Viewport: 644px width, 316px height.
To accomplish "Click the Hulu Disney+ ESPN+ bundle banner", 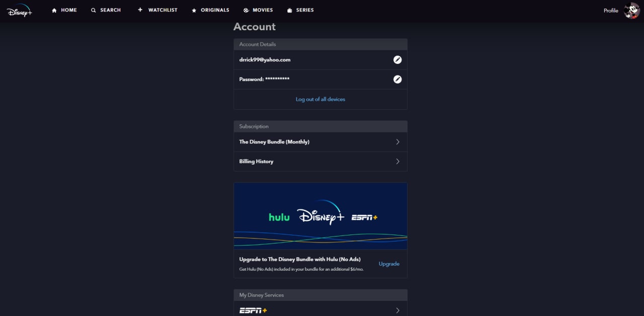I will tap(320, 216).
